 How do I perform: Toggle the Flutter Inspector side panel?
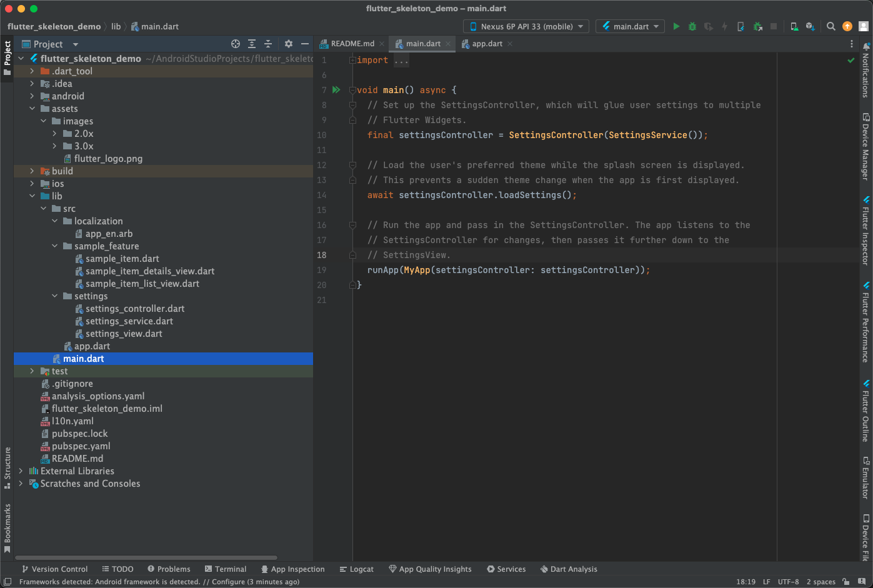click(x=866, y=231)
